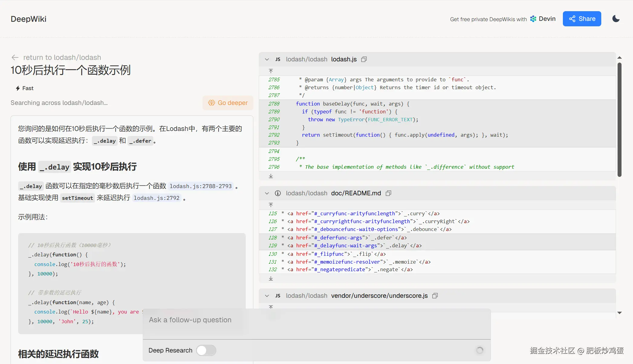
Task: Copy lodash.js file path icon
Action: (364, 59)
